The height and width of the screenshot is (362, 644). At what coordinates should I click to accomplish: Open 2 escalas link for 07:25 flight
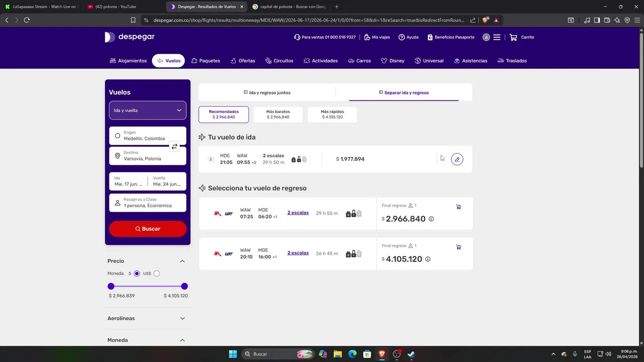(298, 213)
